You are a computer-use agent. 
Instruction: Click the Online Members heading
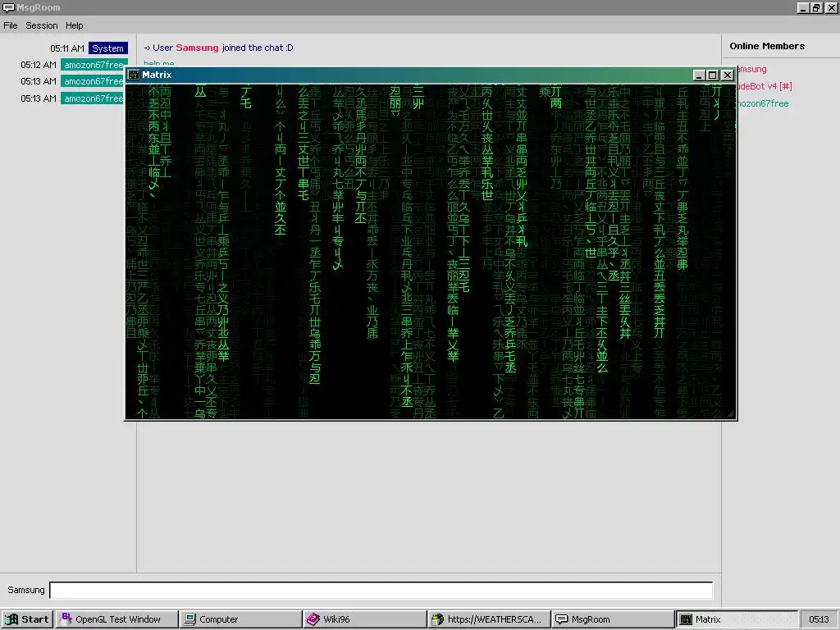pos(767,46)
